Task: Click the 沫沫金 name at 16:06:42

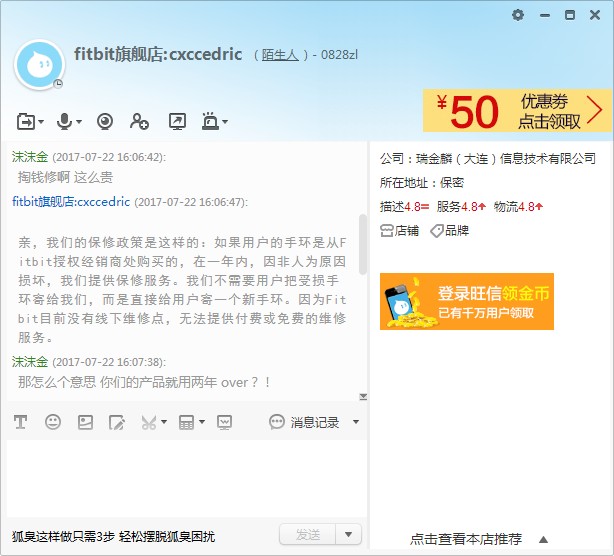Action: 30,157
